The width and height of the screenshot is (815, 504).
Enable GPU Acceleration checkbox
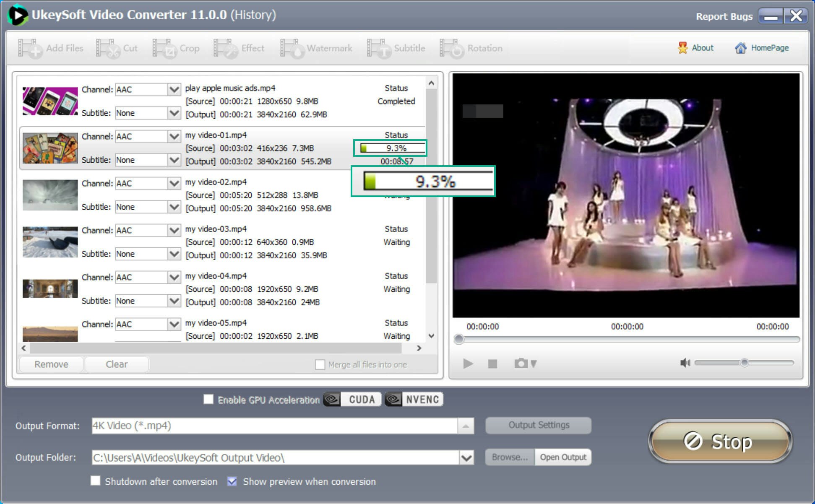pyautogui.click(x=208, y=399)
